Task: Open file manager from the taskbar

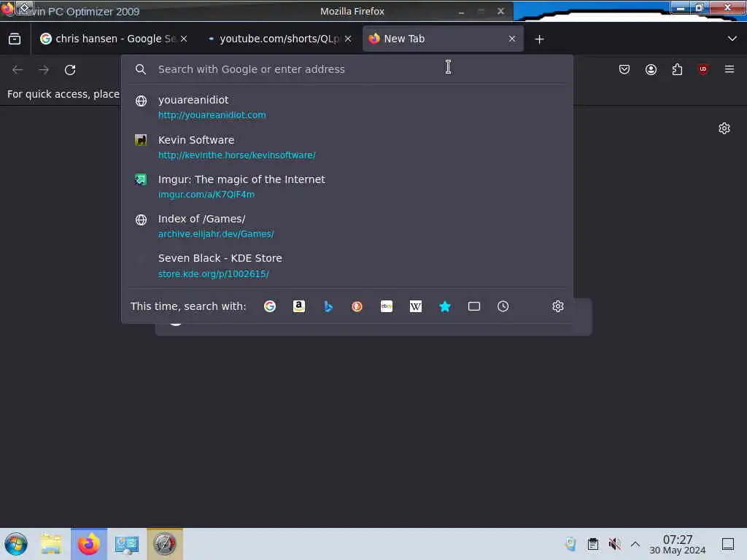Action: (51, 544)
